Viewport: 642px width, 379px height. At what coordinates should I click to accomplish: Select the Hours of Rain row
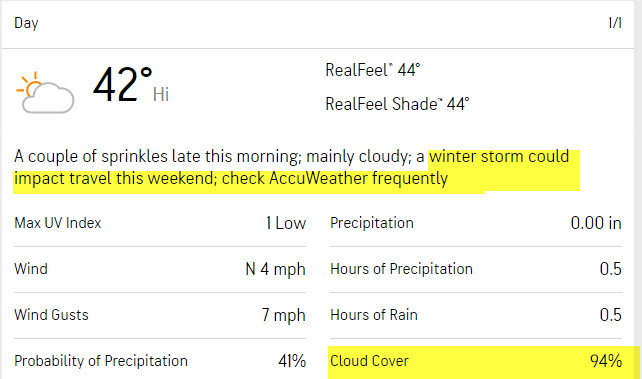tap(476, 315)
